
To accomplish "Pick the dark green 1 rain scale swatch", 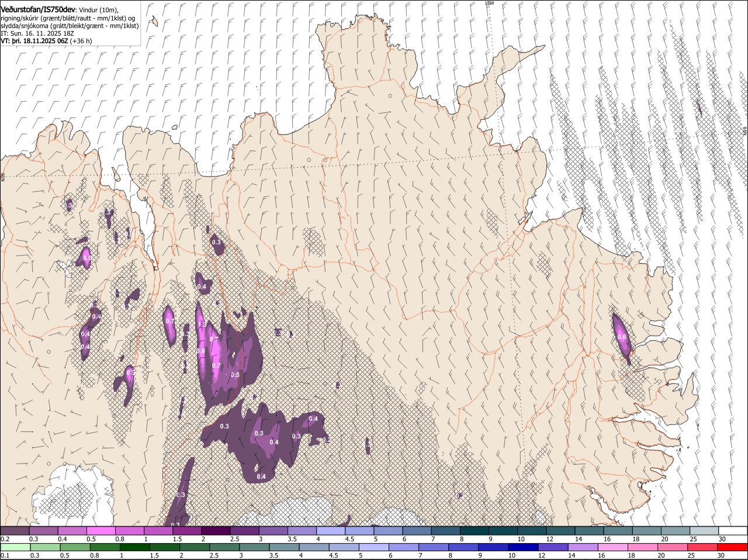I will 134,547.
